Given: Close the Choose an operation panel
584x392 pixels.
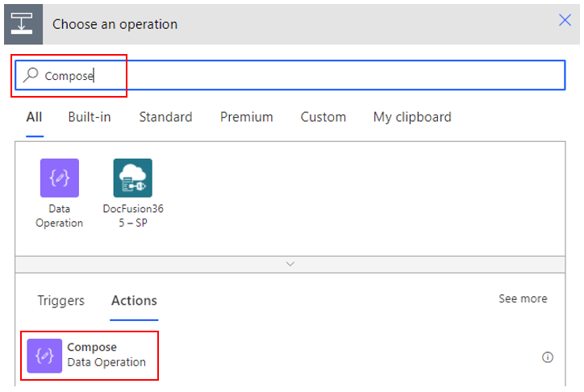Looking at the screenshot, I should click(565, 20).
